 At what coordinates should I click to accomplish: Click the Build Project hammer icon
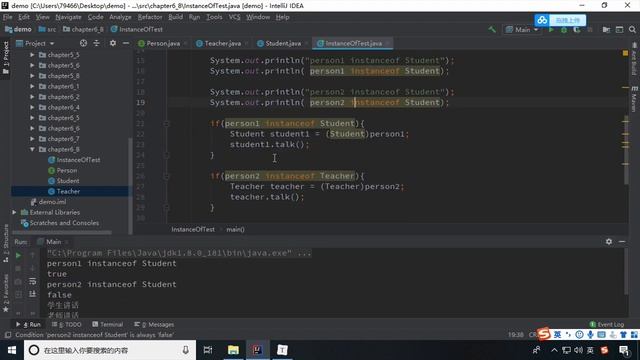point(492,29)
